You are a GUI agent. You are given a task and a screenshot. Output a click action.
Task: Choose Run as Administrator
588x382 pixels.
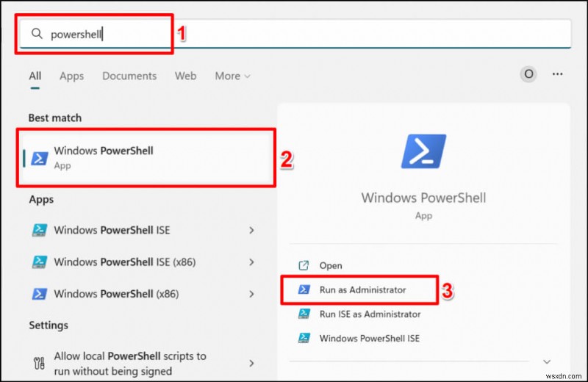tap(362, 289)
